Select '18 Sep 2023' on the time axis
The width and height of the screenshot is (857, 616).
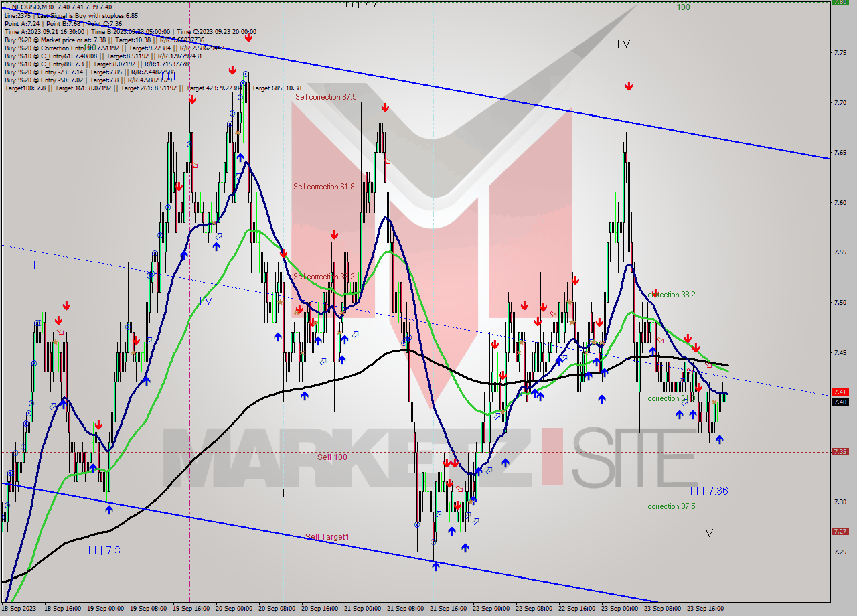19,609
